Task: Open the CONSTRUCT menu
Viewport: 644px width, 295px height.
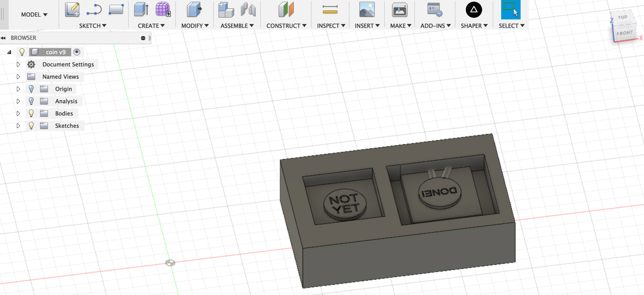Action: [x=286, y=26]
